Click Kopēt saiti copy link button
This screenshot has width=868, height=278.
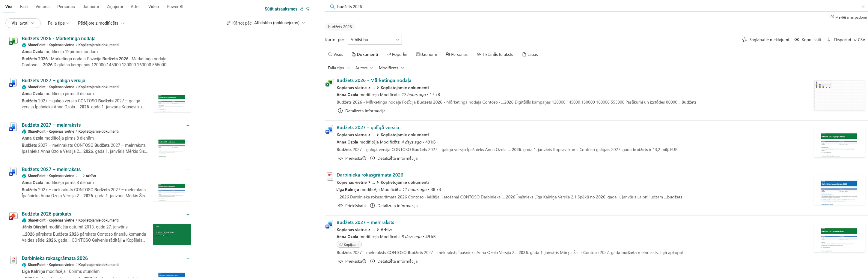(808, 39)
